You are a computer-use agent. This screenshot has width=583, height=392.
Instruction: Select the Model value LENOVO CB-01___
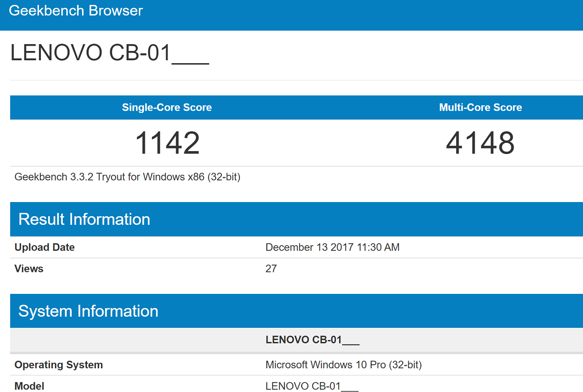[x=312, y=386]
